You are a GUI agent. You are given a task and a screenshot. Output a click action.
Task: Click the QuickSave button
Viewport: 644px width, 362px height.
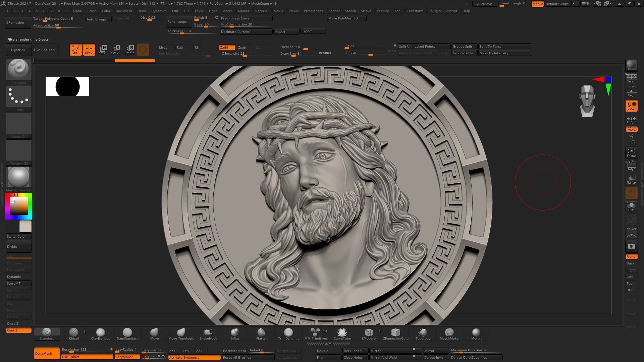[485, 4]
